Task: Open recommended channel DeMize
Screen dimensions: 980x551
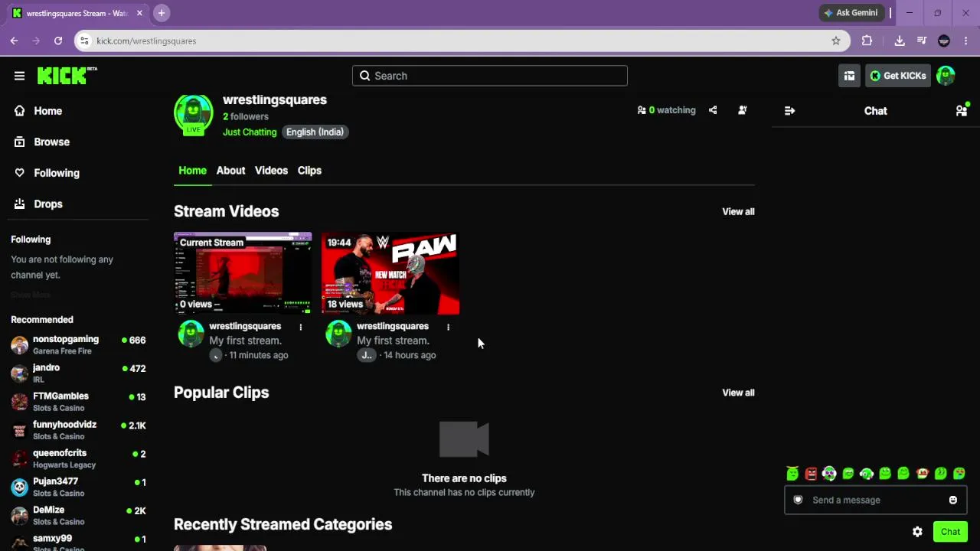Action: [78, 515]
